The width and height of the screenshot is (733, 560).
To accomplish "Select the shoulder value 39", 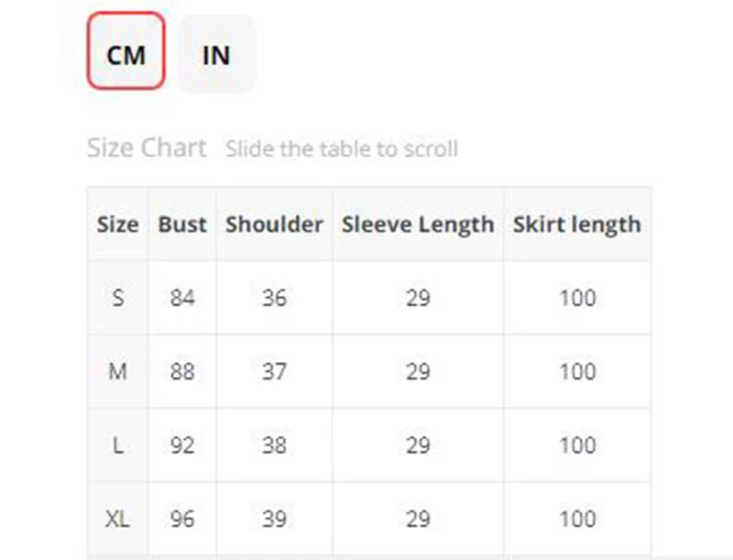I will tap(274, 519).
